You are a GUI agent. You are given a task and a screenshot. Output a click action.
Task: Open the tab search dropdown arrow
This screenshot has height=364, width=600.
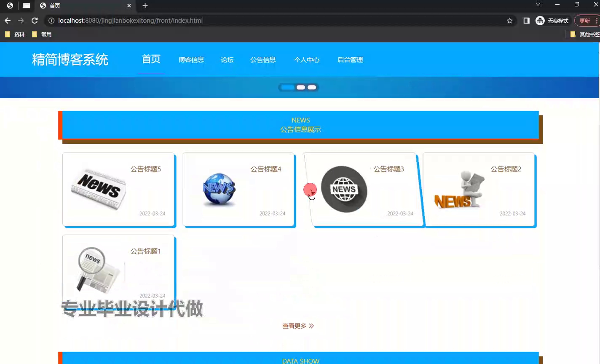point(538,4)
